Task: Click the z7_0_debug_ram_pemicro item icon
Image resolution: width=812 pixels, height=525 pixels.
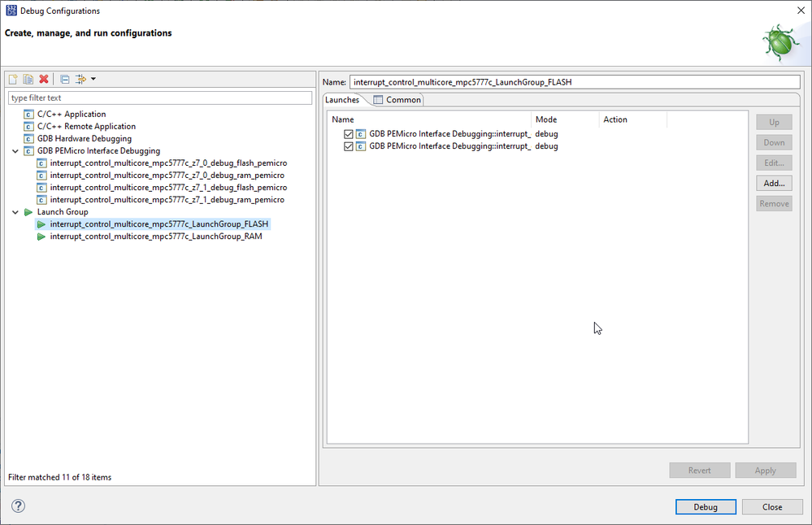Action: coord(41,176)
